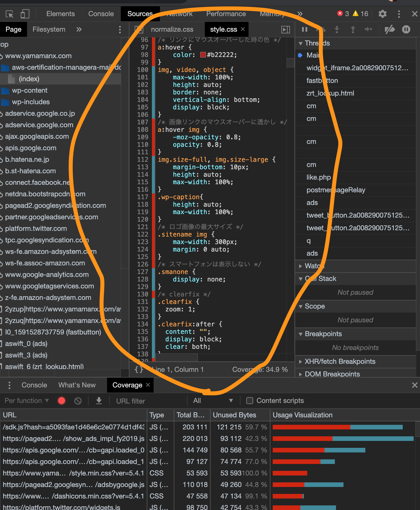Close the style.css editor tab
420x510 pixels.
point(243,29)
